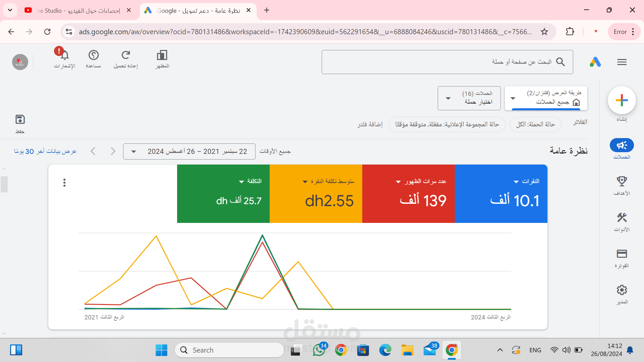Open File Explorer from the taskbar
The height and width of the screenshot is (362, 644).
point(407,350)
